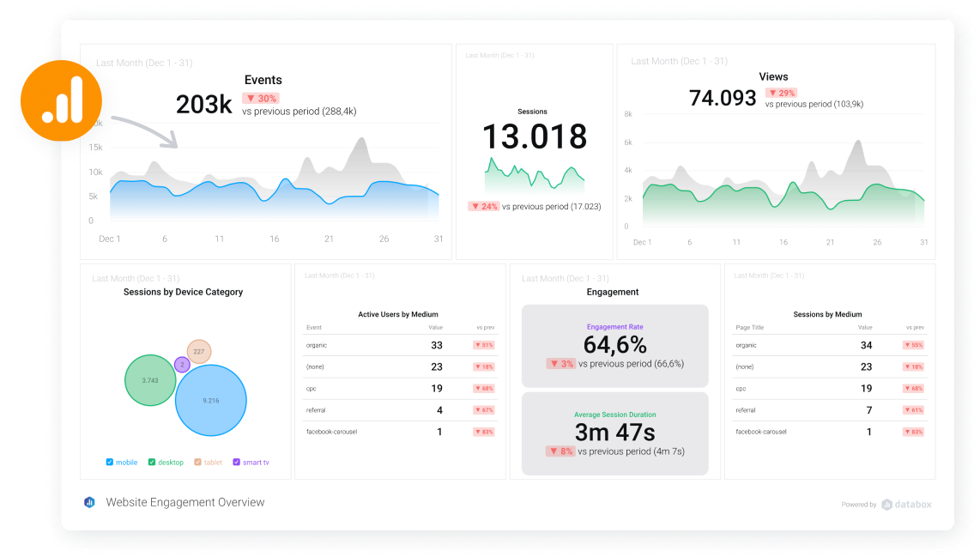Screen dimensions: 980x557
Task: Click the Engagement card title
Action: pyautogui.click(x=613, y=292)
